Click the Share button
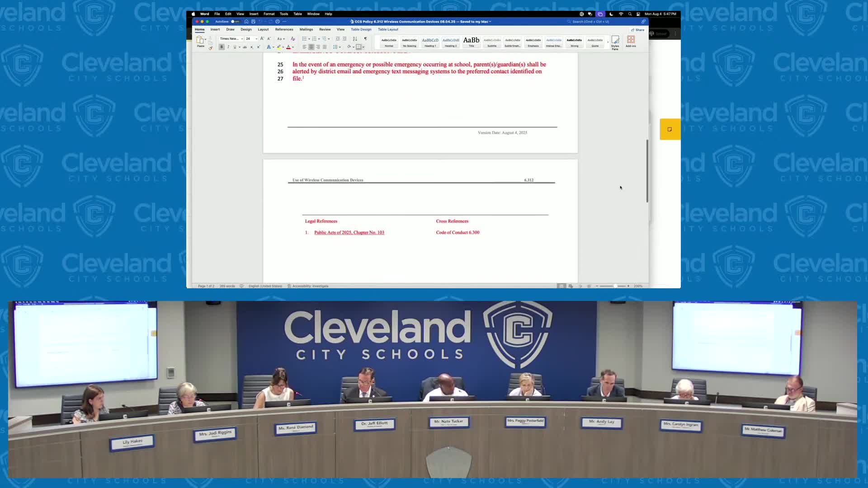 (x=638, y=30)
